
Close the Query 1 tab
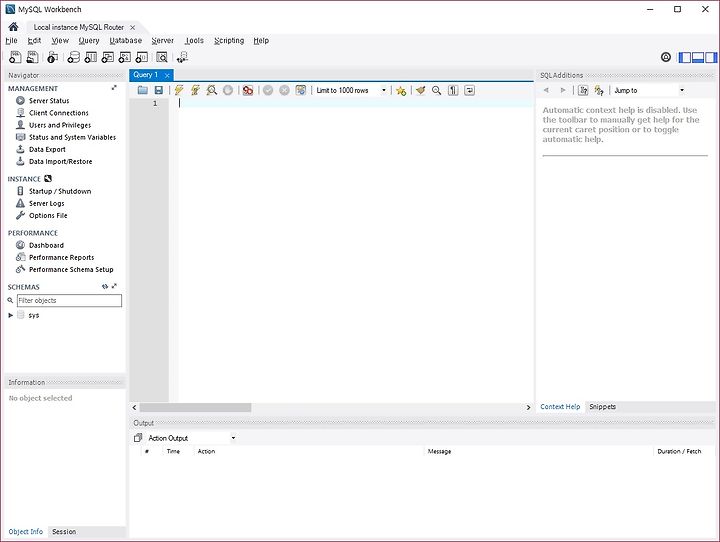(167, 75)
